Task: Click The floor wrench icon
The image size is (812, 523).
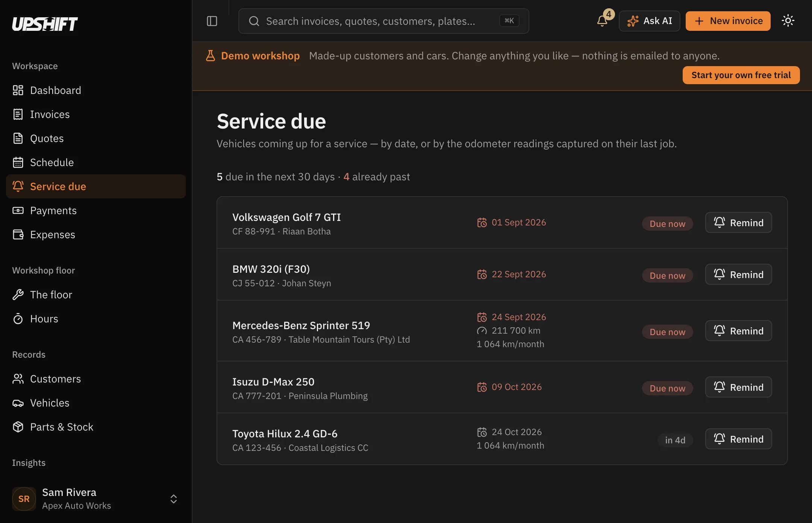Action: (18, 295)
